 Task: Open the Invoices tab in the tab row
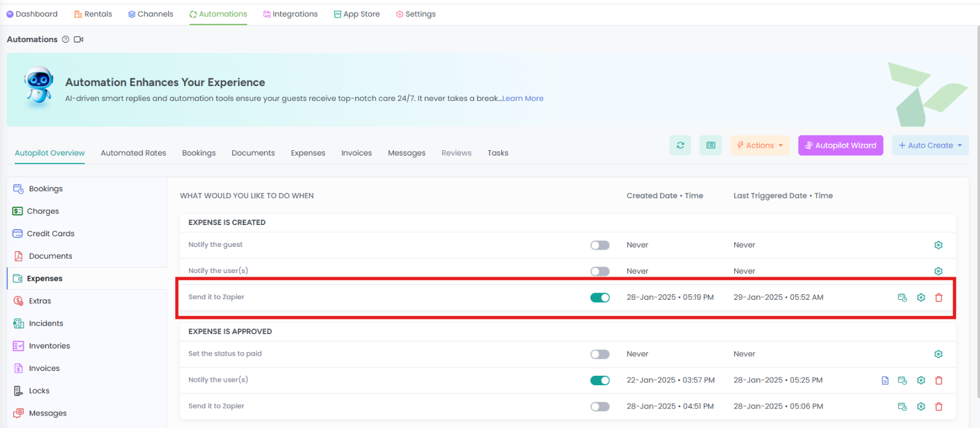click(x=356, y=153)
